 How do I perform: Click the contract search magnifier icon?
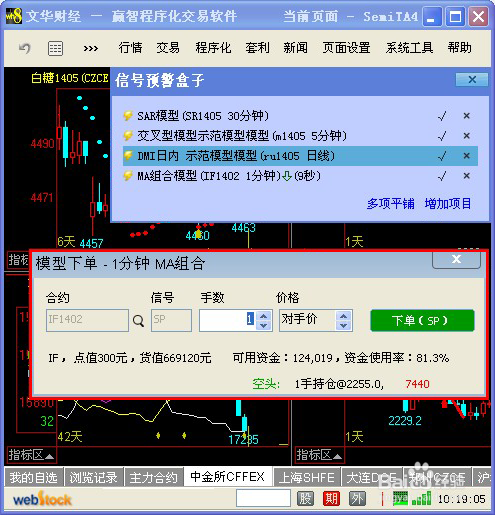138,321
